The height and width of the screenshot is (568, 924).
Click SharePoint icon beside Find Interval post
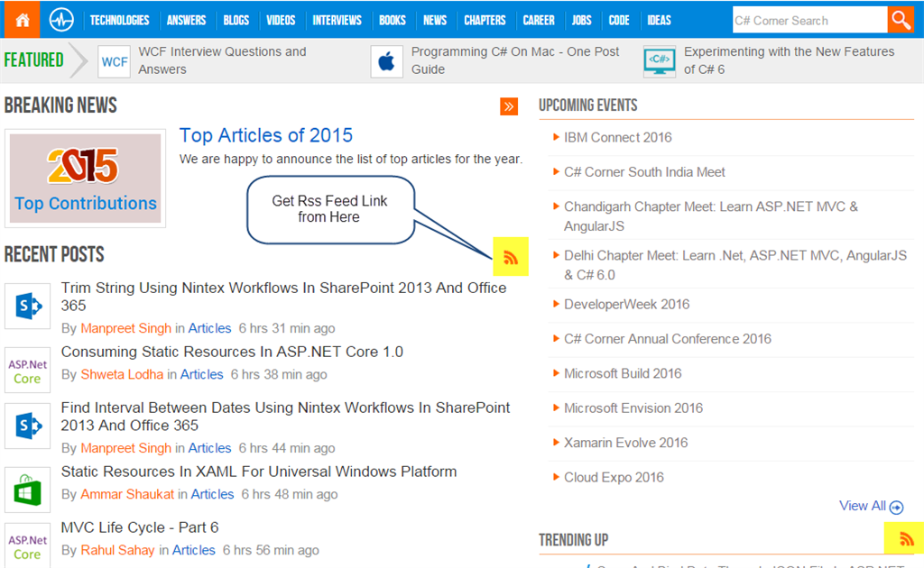[28, 426]
